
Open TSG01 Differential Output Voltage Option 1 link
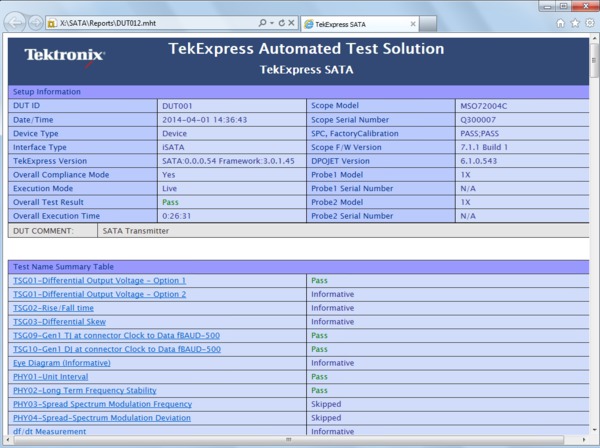[99, 281]
